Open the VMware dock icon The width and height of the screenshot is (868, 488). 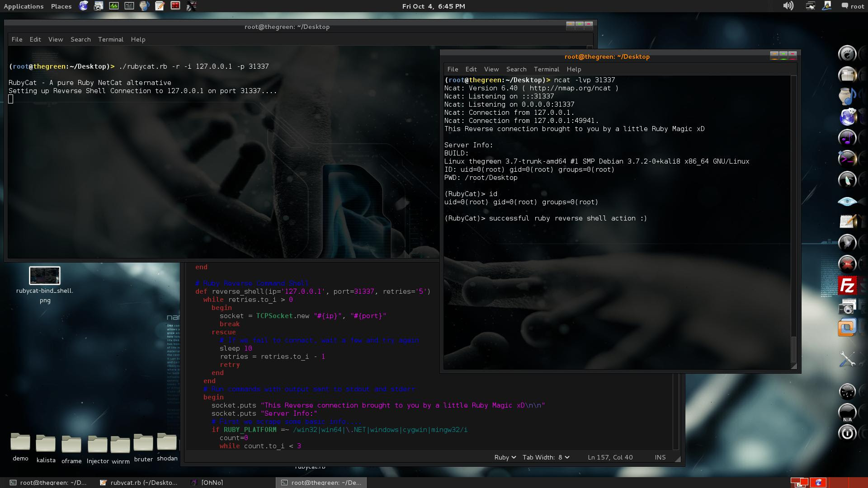coord(847,327)
